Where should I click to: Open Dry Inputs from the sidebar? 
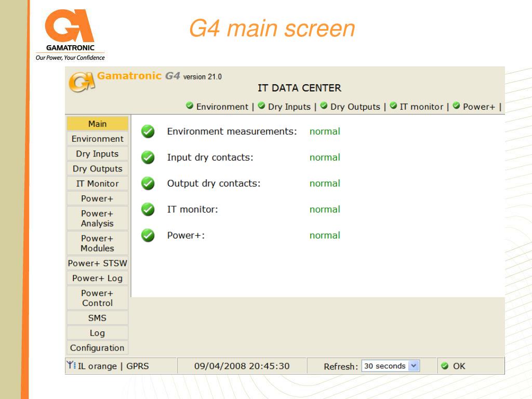[97, 154]
